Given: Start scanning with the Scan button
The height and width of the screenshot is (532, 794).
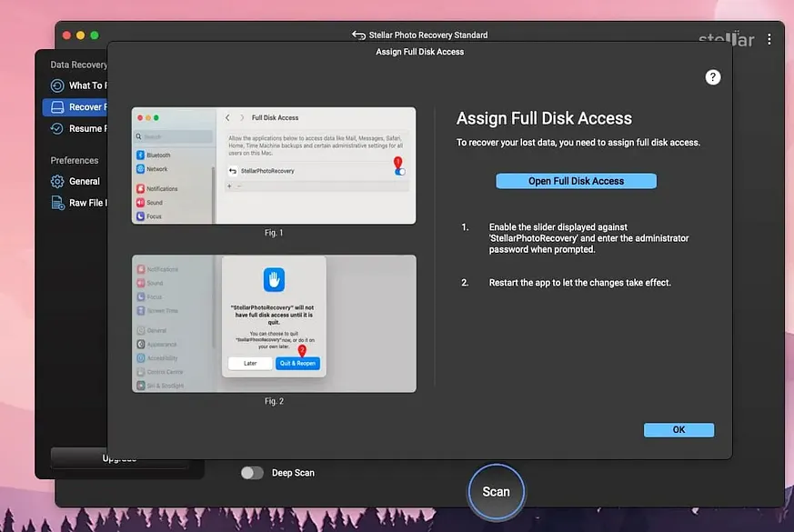Looking at the screenshot, I should click(496, 491).
